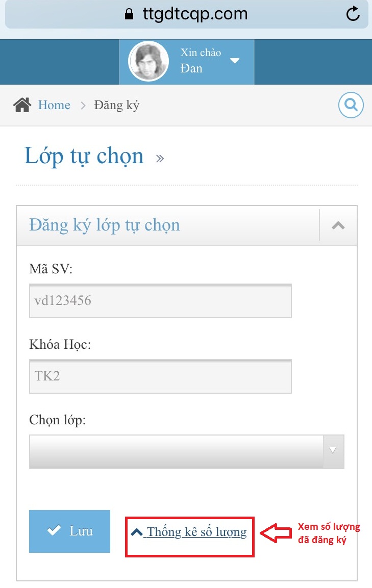Click the Home breadcrumb link
This screenshot has width=372, height=588.
point(54,105)
